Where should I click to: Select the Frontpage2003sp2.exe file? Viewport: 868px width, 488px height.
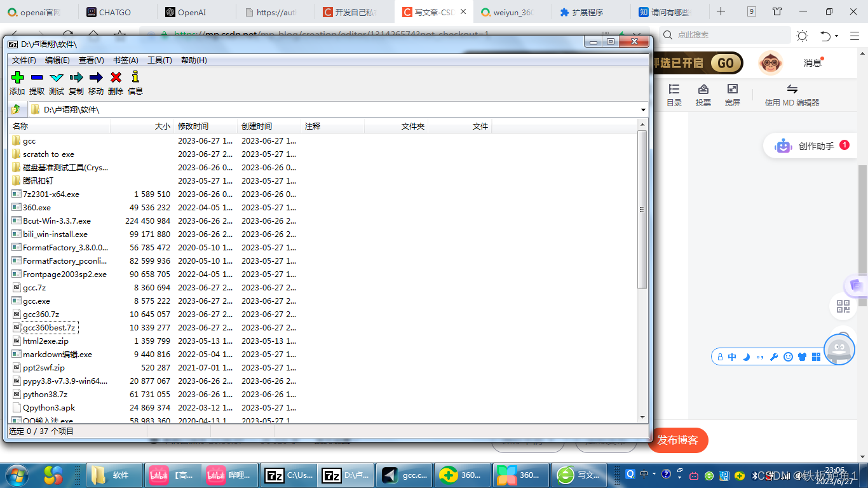(65, 274)
